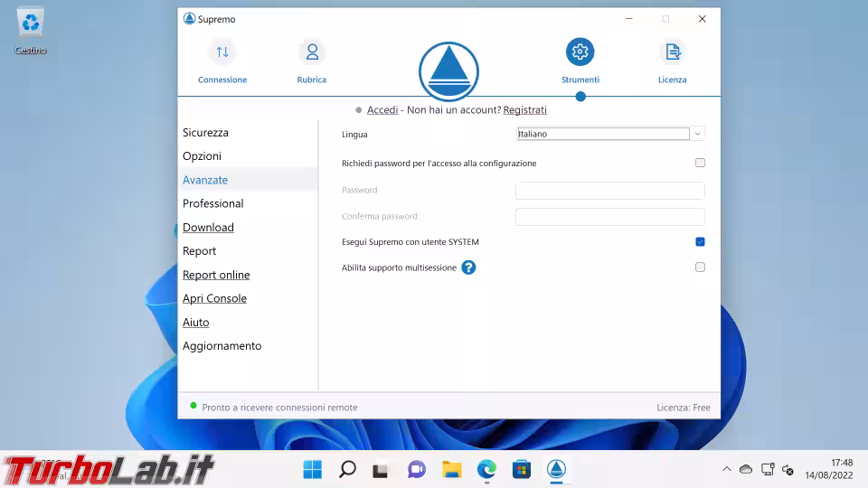
Task: Select Report in the sidebar
Action: [199, 251]
